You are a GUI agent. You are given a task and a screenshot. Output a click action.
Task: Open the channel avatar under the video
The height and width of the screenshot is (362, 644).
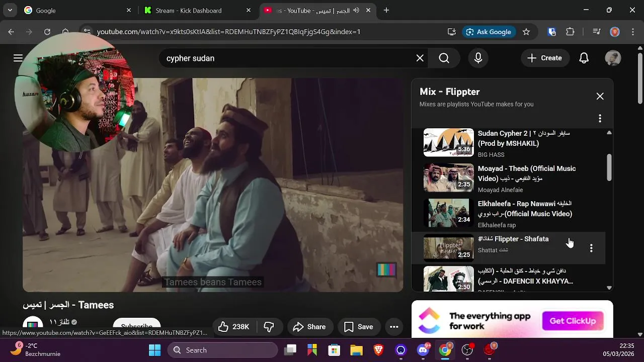[x=33, y=325]
